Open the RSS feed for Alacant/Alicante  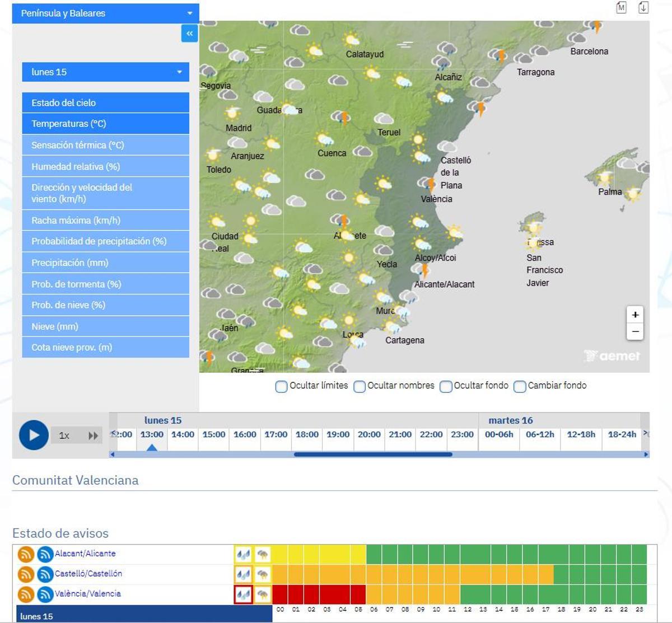(x=26, y=554)
